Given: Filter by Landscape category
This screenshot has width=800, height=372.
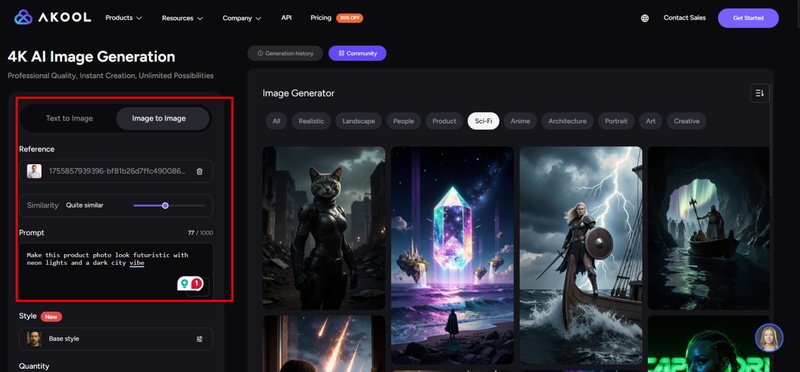Looking at the screenshot, I should coord(359,121).
